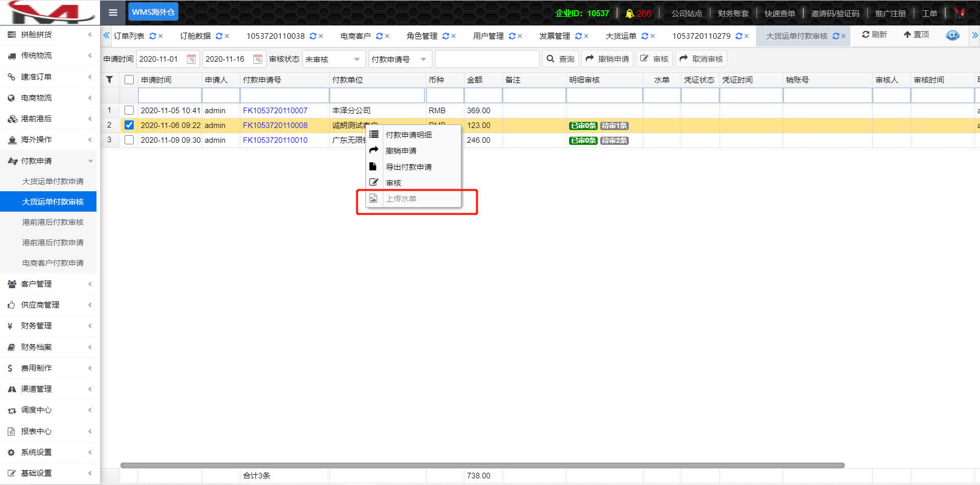Click the 客户管理 people icon

pyautogui.click(x=11, y=284)
